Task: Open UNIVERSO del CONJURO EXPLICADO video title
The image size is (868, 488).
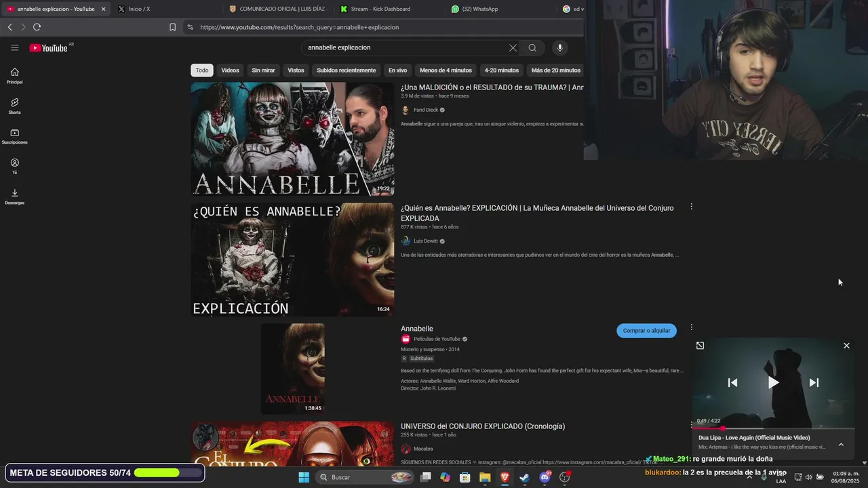Action: tap(483, 426)
